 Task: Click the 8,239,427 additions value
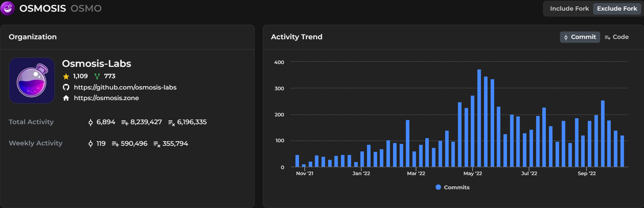(x=146, y=122)
